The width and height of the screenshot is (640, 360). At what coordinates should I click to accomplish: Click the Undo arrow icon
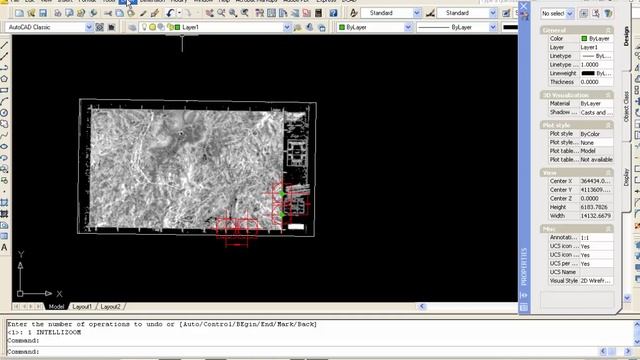[170, 13]
